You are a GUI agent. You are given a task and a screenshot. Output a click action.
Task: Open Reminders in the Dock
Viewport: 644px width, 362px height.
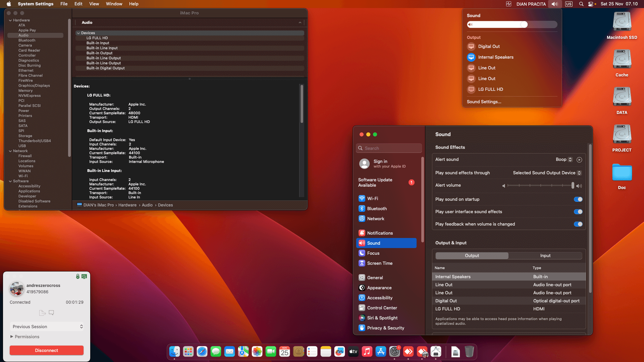(x=312, y=351)
